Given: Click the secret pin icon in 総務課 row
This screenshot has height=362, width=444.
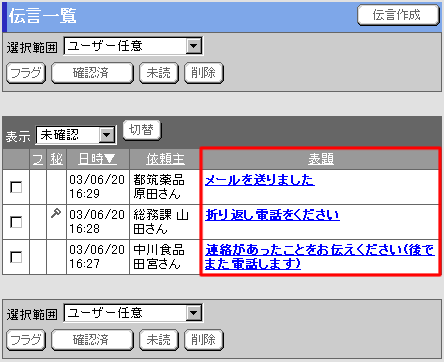Looking at the screenshot, I should click(56, 213).
